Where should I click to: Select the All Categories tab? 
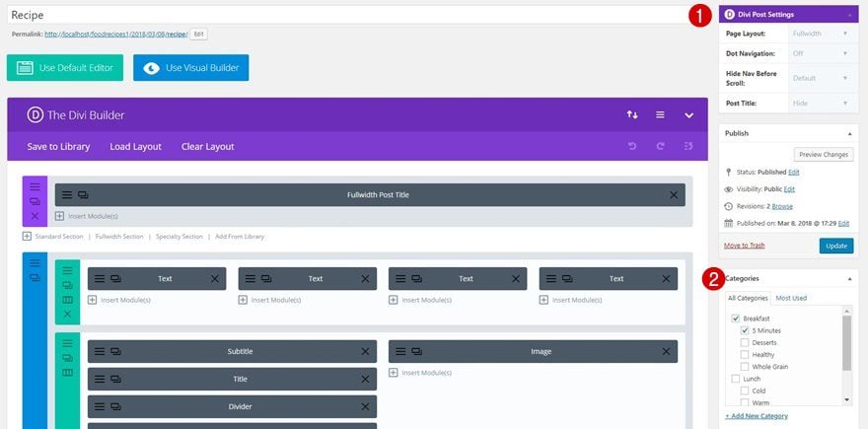point(748,298)
